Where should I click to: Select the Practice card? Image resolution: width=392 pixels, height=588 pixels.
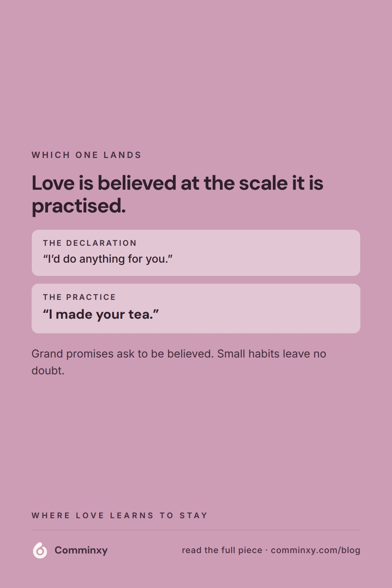coord(196,309)
